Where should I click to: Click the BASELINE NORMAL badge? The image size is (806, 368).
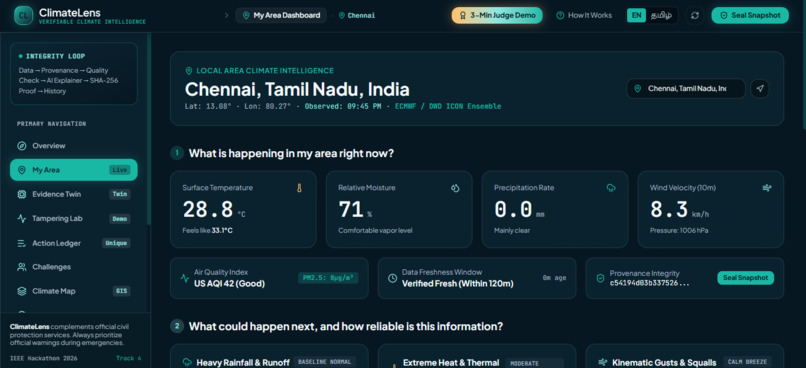324,362
